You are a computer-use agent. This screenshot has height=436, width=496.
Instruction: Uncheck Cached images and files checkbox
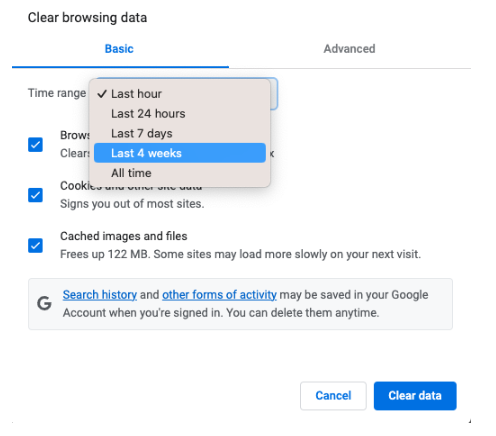click(35, 246)
